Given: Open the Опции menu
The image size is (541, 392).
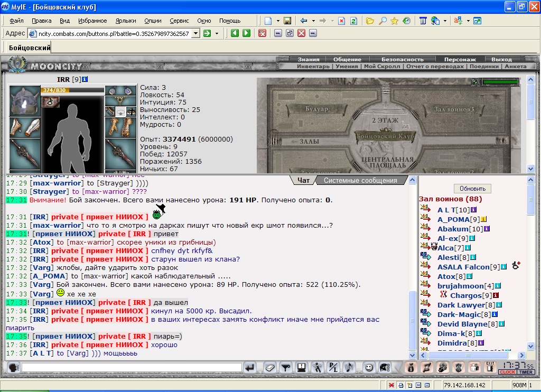Looking at the screenshot, I should click(x=153, y=21).
